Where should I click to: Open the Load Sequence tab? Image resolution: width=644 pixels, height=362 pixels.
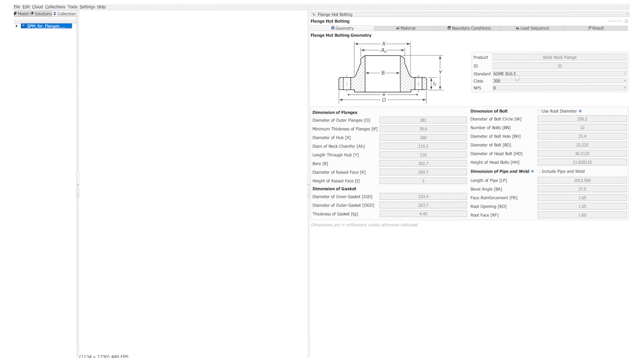tap(532, 28)
